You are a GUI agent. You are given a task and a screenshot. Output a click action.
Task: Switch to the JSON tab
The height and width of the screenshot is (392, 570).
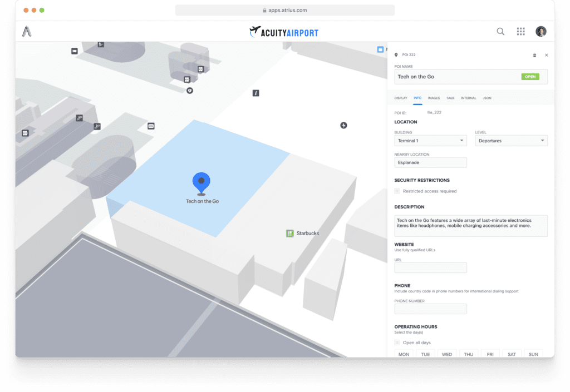(x=487, y=98)
